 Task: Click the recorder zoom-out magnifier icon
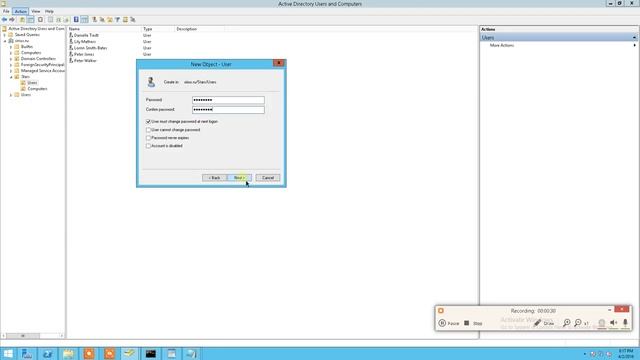click(x=578, y=323)
